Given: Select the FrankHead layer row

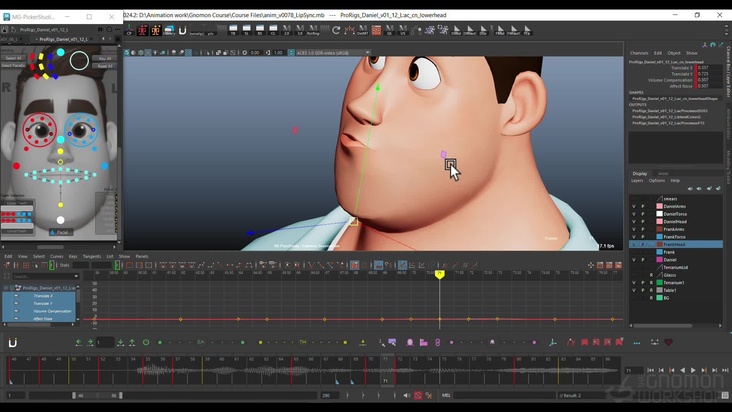Looking at the screenshot, I should point(676,244).
